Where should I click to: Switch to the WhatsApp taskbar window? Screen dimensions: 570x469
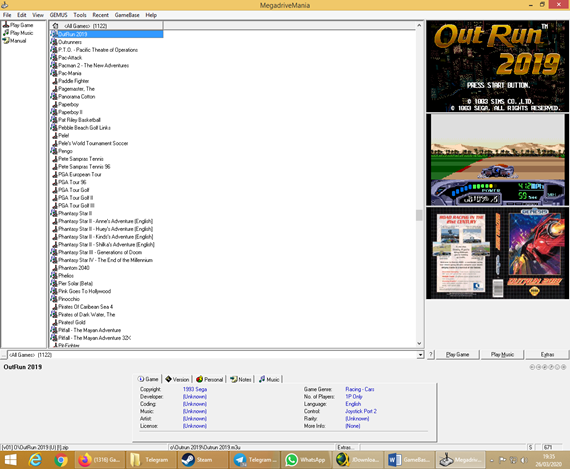point(305,460)
